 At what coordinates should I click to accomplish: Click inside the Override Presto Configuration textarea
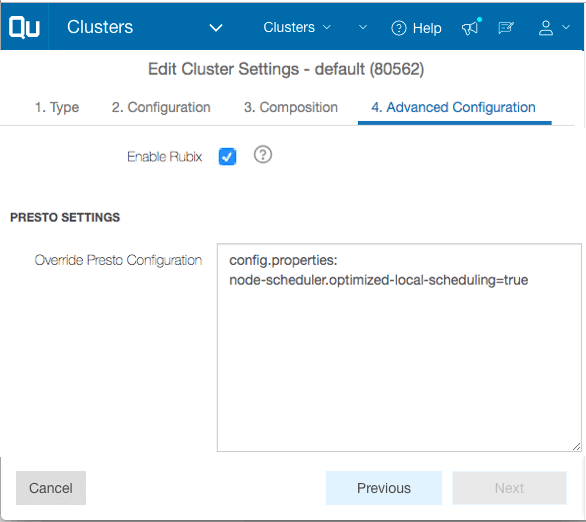coord(399,348)
